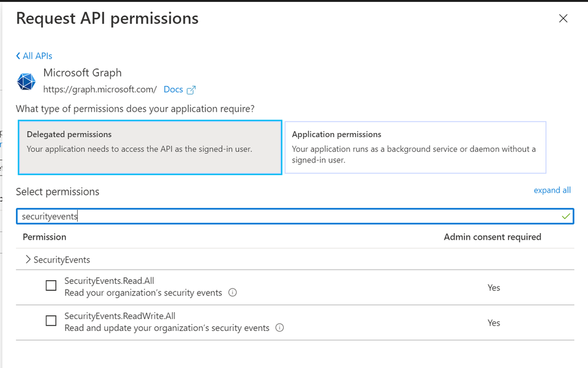Click the Microsoft Graph logo icon
Screen dimensions: 588x368
tap(26, 81)
